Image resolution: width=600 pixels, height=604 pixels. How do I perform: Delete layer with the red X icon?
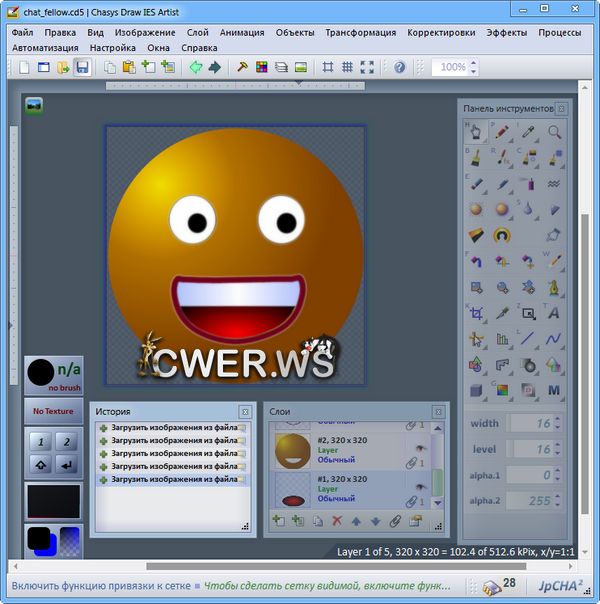pos(336,521)
